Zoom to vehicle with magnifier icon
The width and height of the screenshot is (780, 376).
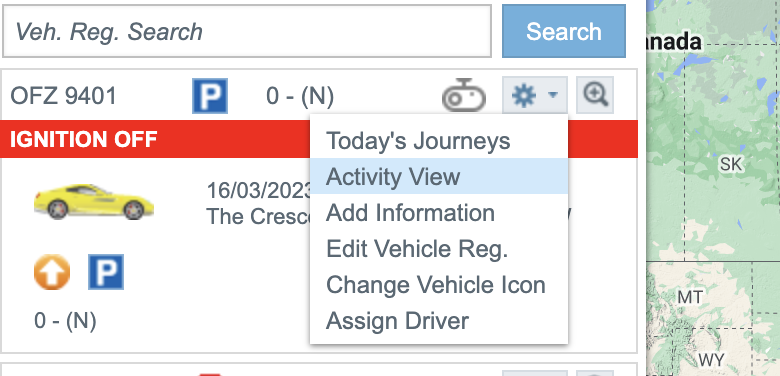595,94
